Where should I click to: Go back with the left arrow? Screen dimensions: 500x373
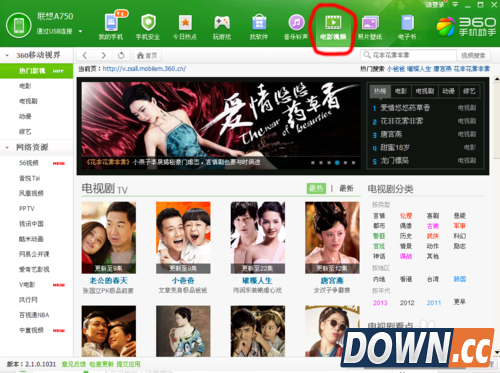pos(85,55)
